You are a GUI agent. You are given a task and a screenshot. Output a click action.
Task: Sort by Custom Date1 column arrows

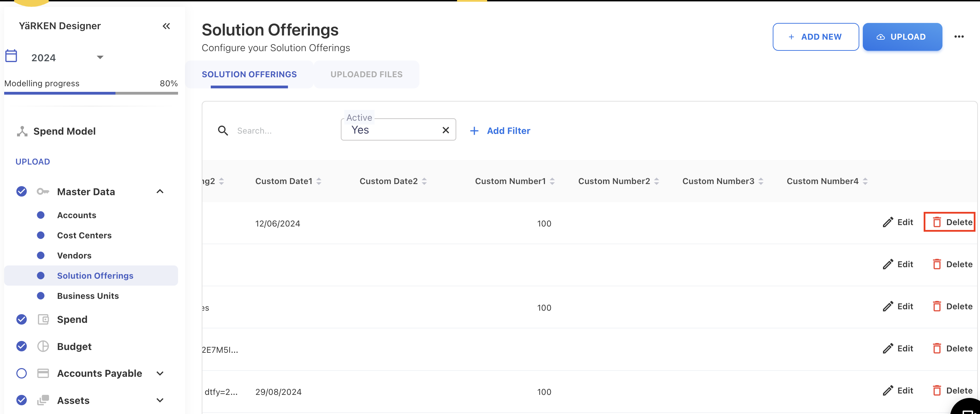(x=319, y=181)
